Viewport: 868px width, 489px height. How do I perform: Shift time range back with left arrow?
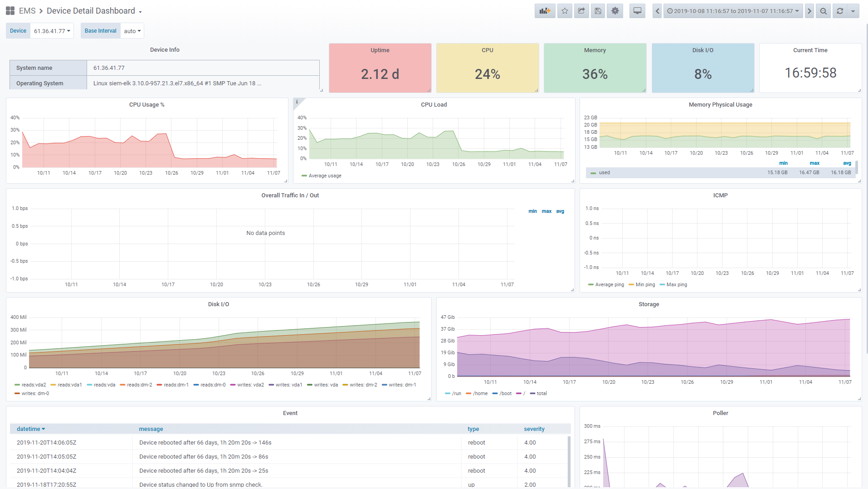pyautogui.click(x=657, y=11)
